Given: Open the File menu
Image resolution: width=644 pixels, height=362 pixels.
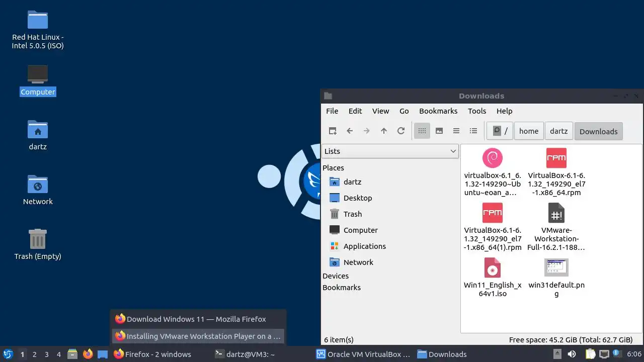Looking at the screenshot, I should click(x=332, y=111).
